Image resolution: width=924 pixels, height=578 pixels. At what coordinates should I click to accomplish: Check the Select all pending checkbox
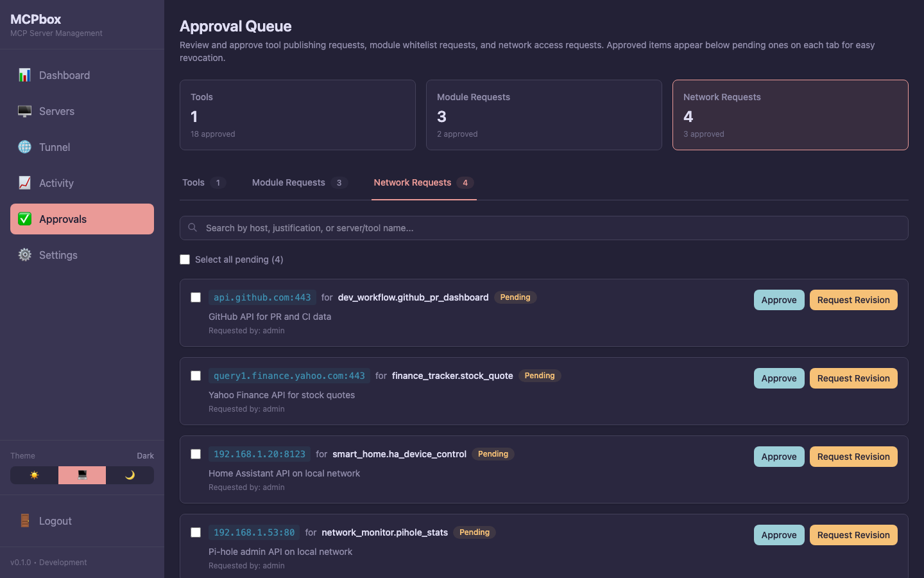click(185, 259)
